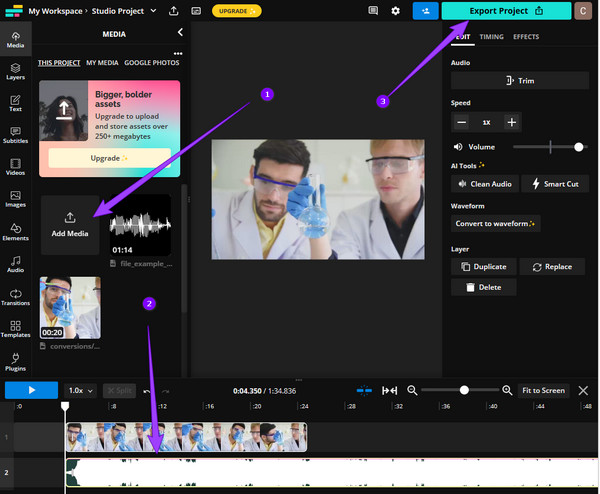Delete the selected layer
Screen dimensions: 600x494
[x=483, y=287]
